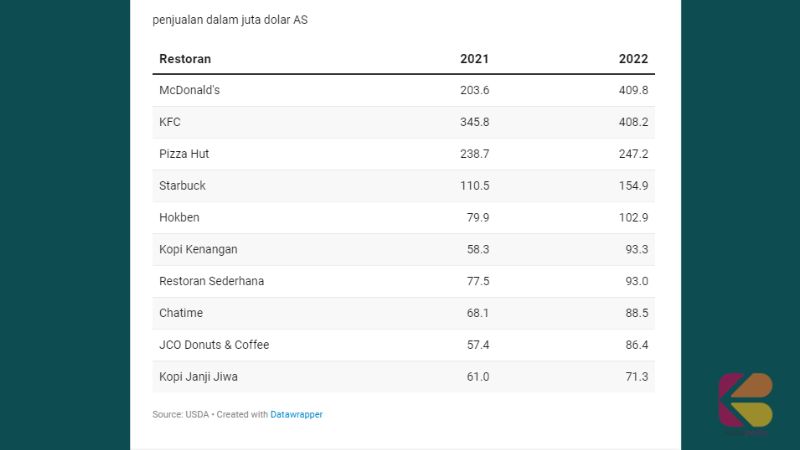
Task: Click the Starbuck row label
Action: (x=182, y=186)
